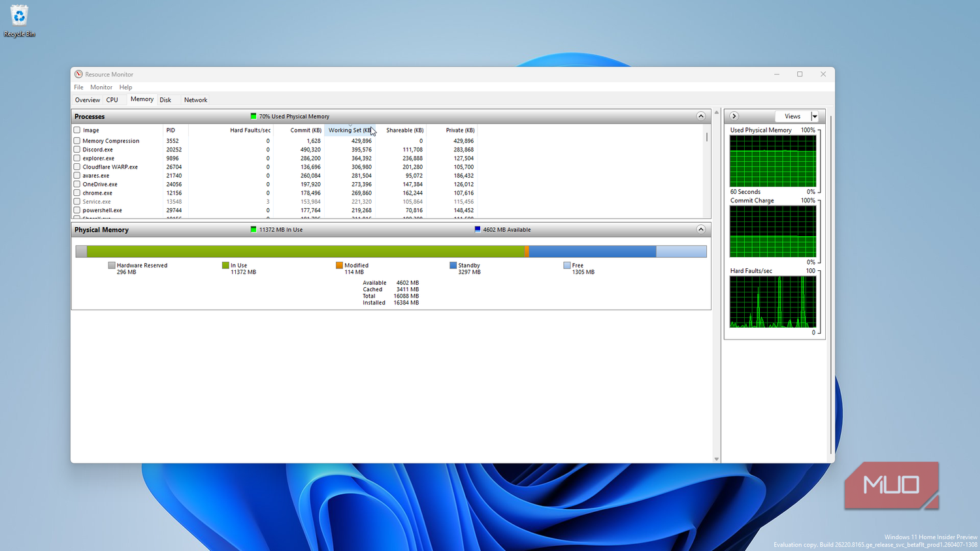Viewport: 980px width, 551px height.
Task: Check the avares.exe process checkbox
Action: tap(77, 176)
